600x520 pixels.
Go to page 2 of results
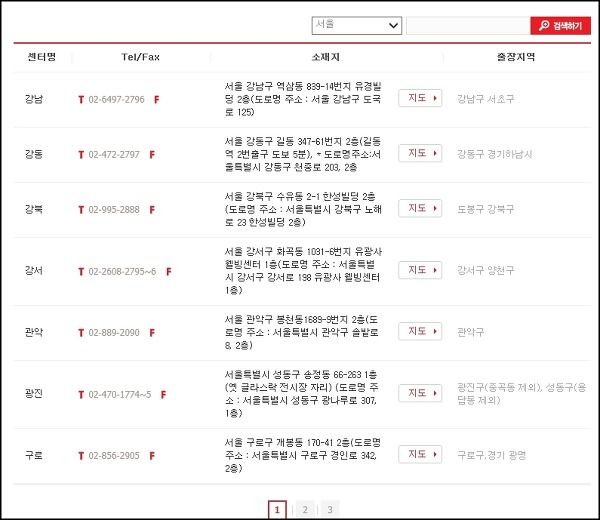tap(305, 510)
